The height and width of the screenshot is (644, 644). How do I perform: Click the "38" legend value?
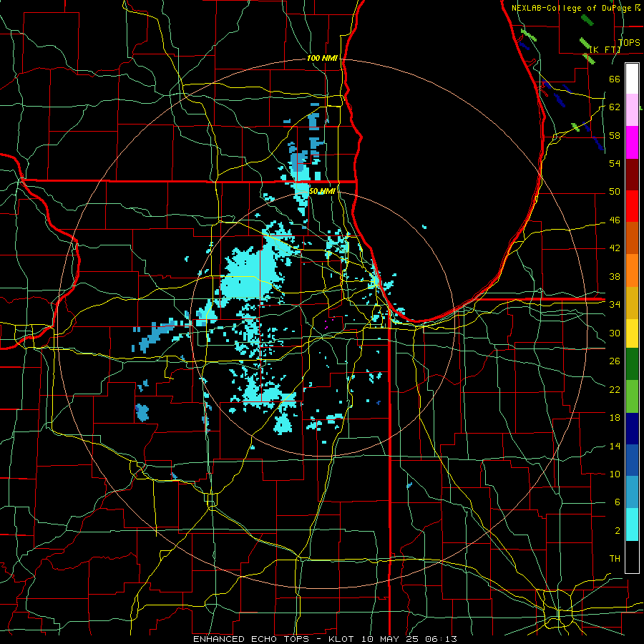615,276
